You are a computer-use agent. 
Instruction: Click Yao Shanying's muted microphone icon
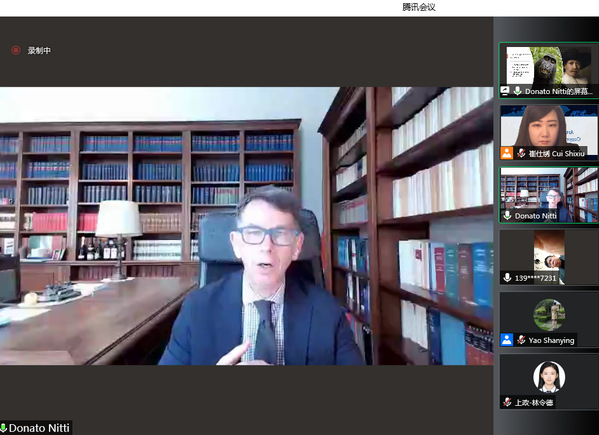[x=521, y=340]
